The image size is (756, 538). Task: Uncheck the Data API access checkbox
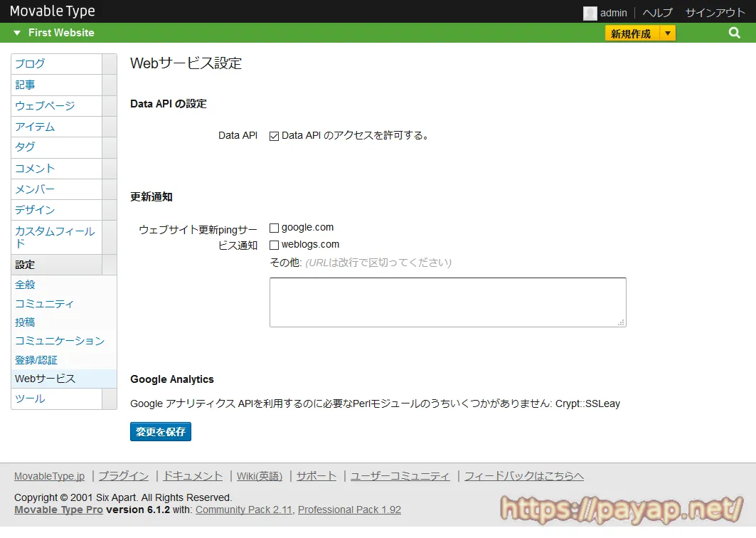point(274,136)
